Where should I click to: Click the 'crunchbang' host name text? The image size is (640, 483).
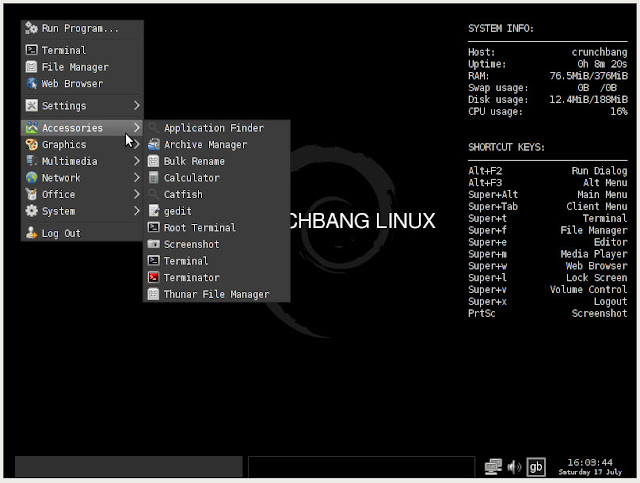[599, 52]
